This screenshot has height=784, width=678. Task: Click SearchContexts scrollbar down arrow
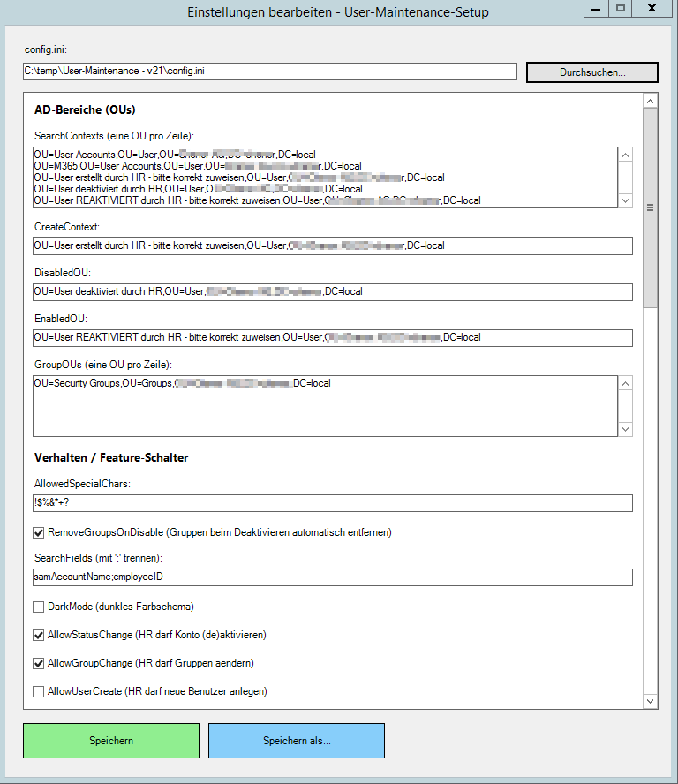[x=625, y=201]
